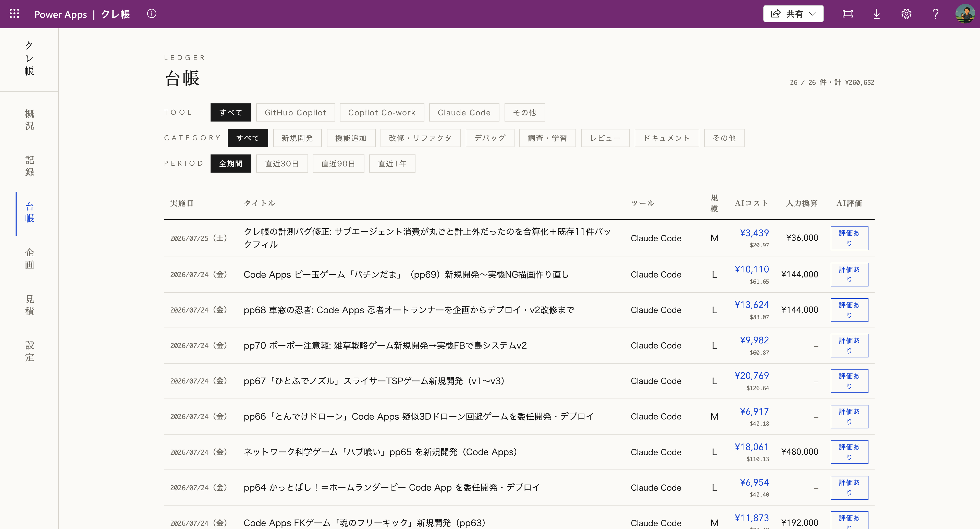Filter category by 機能追加
980x529 pixels.
tap(351, 138)
